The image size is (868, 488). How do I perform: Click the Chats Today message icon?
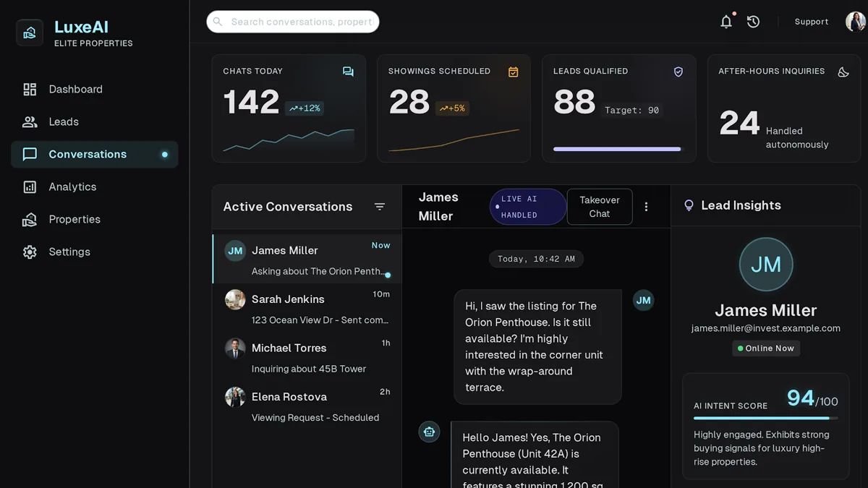[348, 72]
